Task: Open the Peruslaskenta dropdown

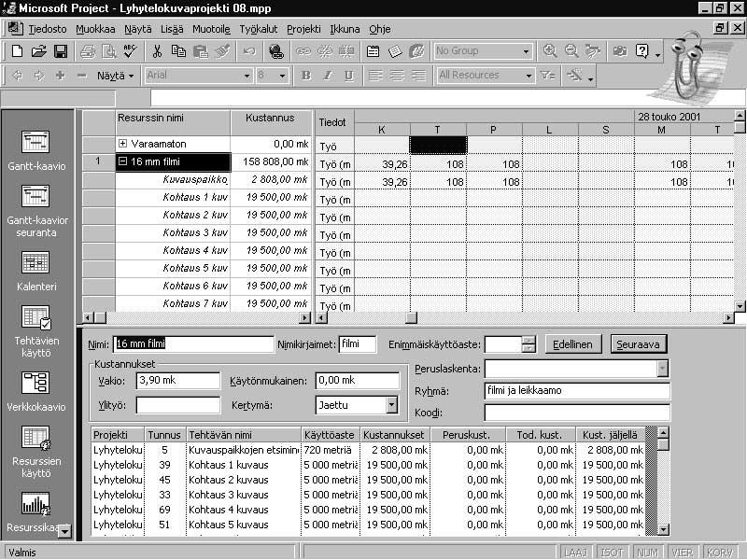Action: coord(662,368)
